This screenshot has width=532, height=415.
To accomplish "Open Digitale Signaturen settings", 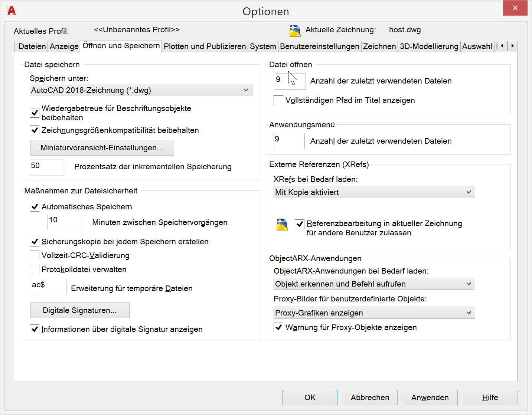I will (x=80, y=310).
